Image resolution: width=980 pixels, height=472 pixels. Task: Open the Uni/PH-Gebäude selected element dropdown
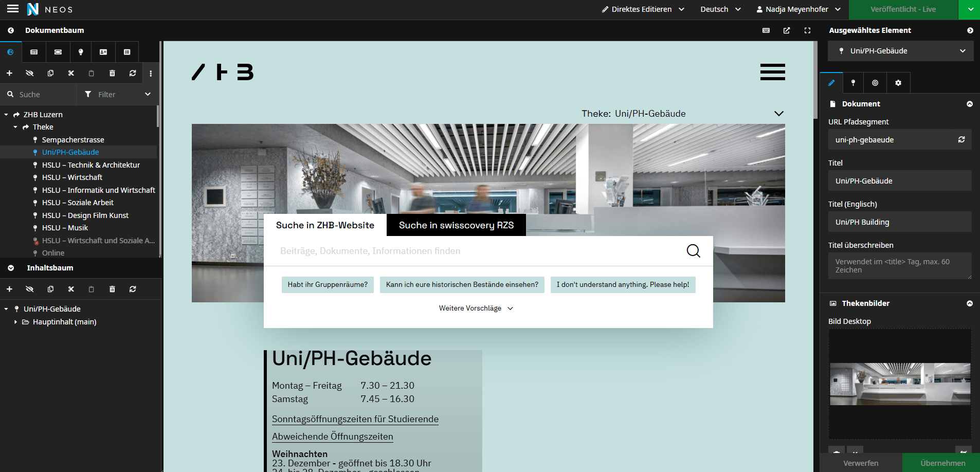(x=900, y=51)
